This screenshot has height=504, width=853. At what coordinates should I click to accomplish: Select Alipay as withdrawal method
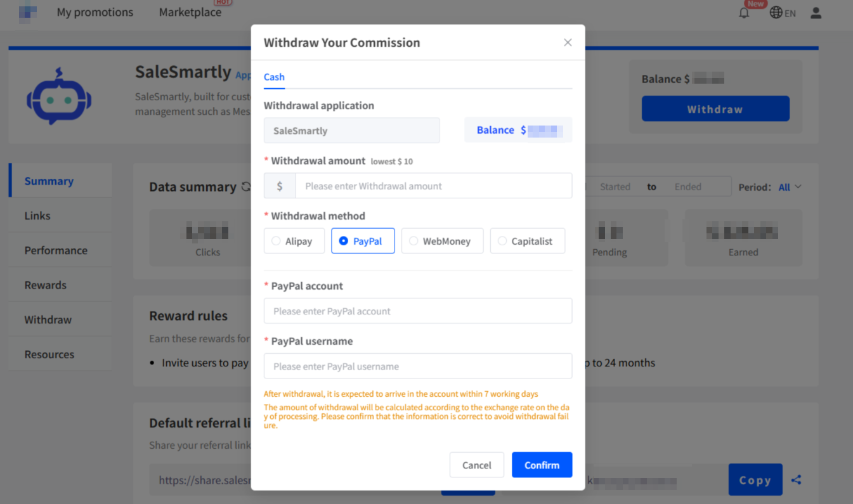coord(294,241)
